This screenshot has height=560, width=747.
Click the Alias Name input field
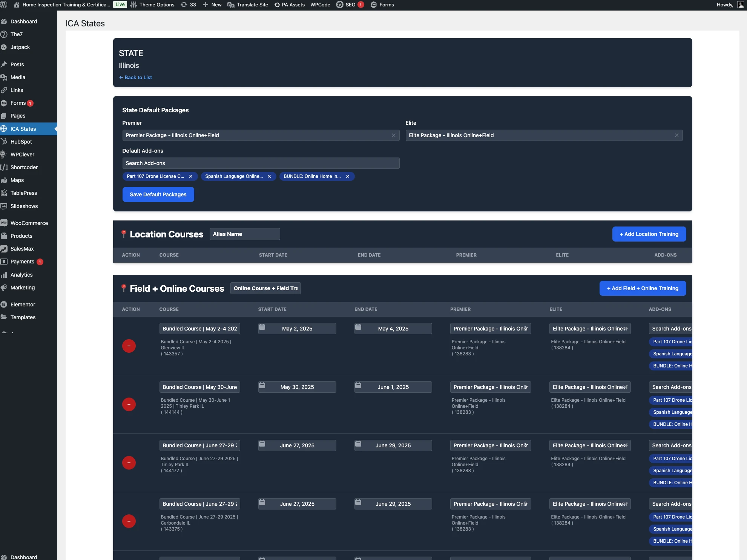(x=244, y=234)
